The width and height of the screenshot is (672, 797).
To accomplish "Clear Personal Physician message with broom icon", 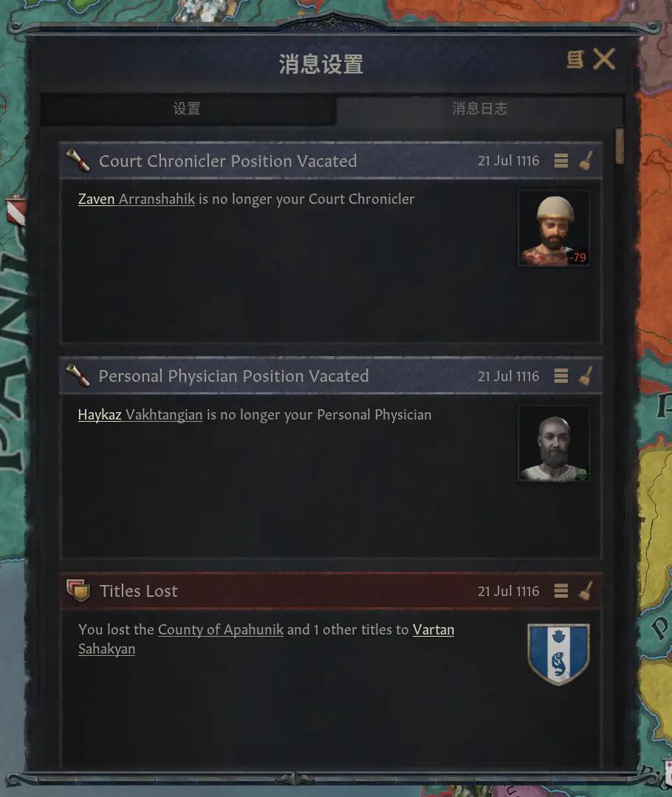I will pos(586,376).
